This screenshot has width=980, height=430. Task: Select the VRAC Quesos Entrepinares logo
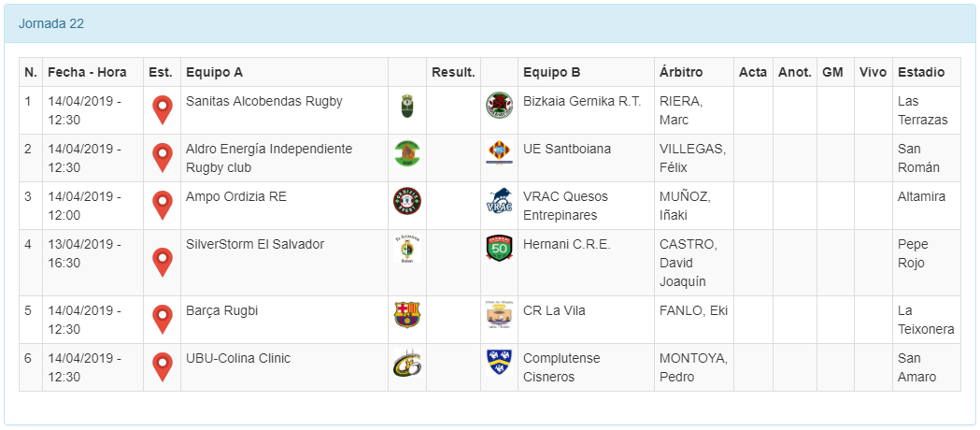click(499, 201)
